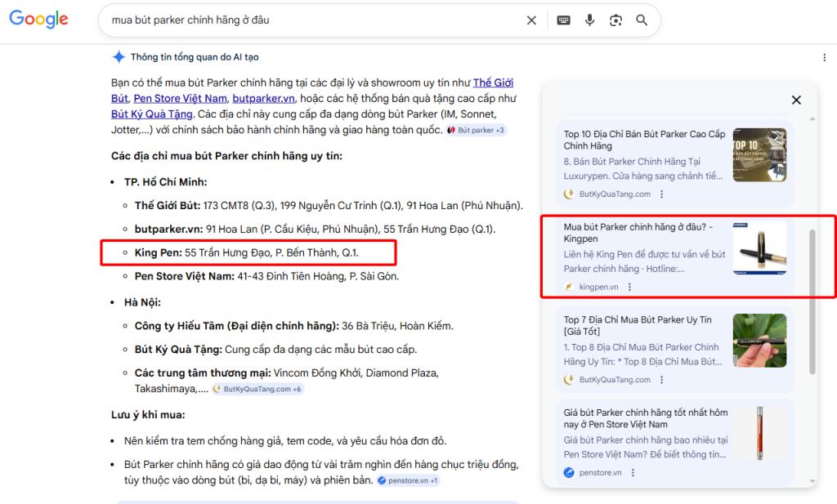Clear the search box text
837x504 pixels.
coord(531,20)
